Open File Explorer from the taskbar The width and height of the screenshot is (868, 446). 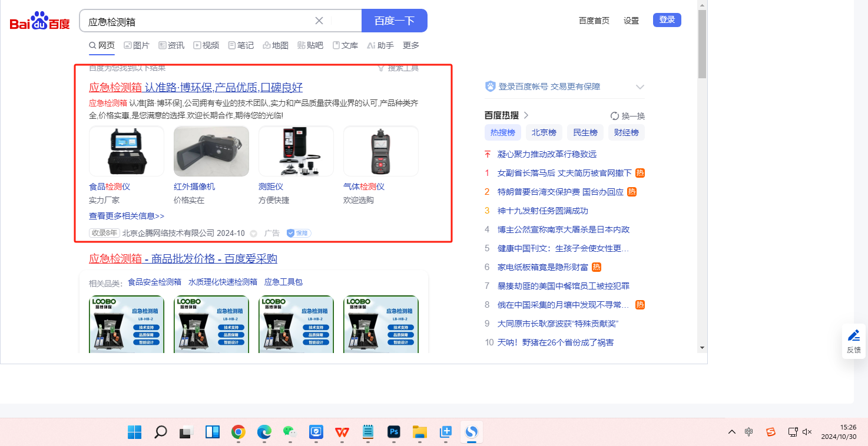pos(419,432)
